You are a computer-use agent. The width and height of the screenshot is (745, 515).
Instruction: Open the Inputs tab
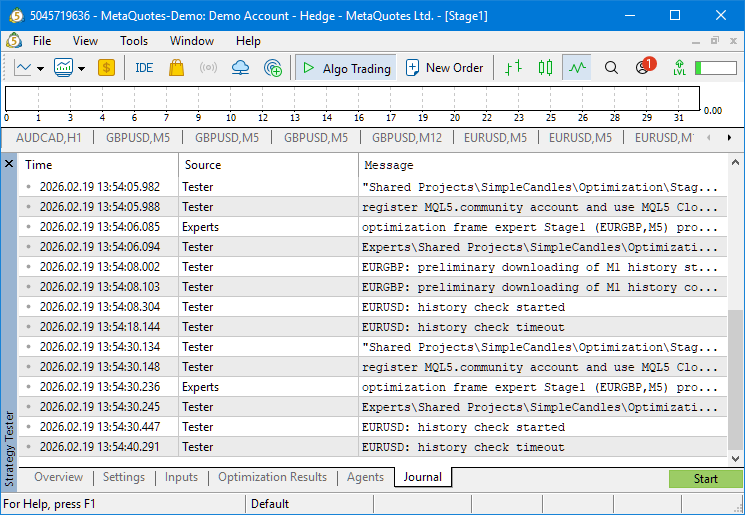click(x=181, y=477)
